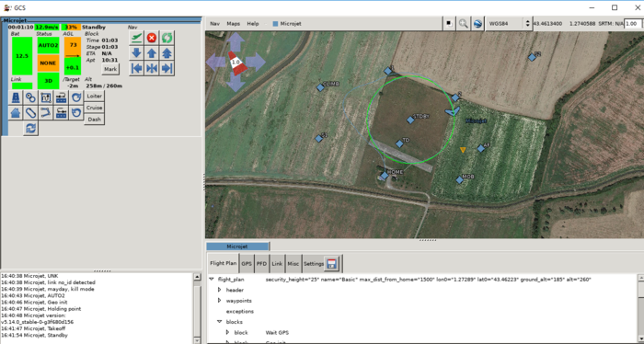Open the WGS84 coordinate system selector
Viewport: 644px width, 344px height.
(x=509, y=24)
